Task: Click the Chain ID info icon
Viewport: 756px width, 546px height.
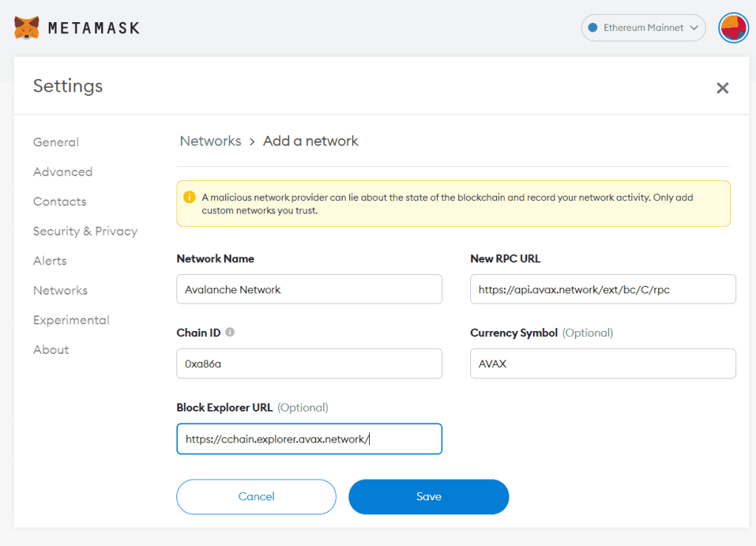Action: pyautogui.click(x=230, y=332)
